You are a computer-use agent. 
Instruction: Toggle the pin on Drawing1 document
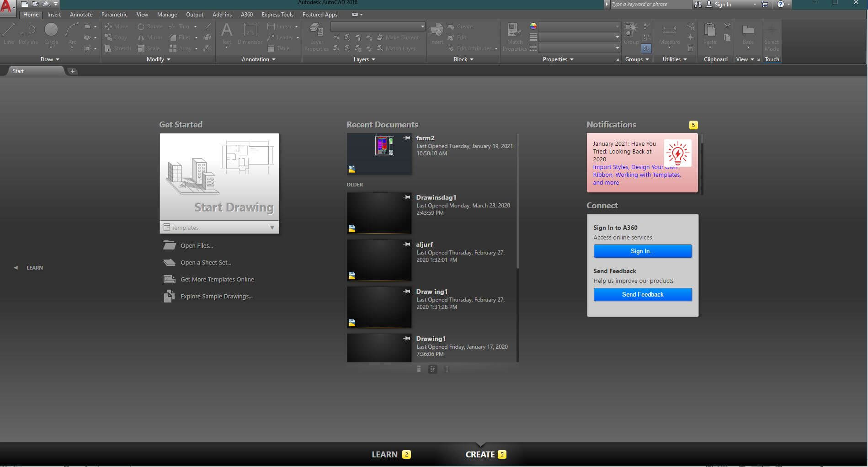click(406, 339)
